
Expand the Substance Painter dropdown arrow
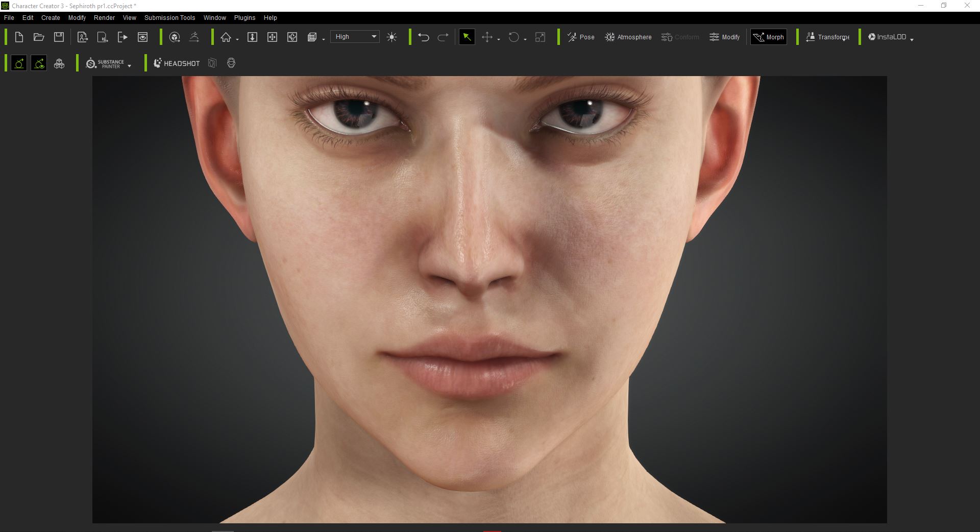tap(129, 66)
